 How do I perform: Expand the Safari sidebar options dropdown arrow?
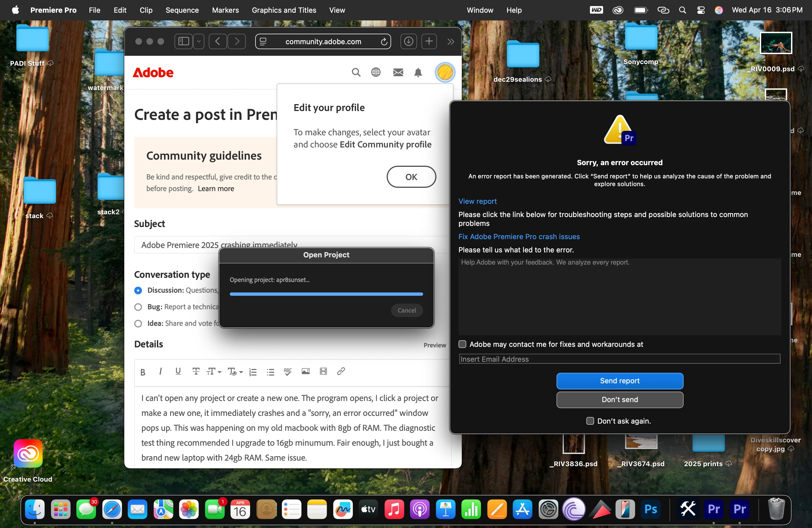199,42
